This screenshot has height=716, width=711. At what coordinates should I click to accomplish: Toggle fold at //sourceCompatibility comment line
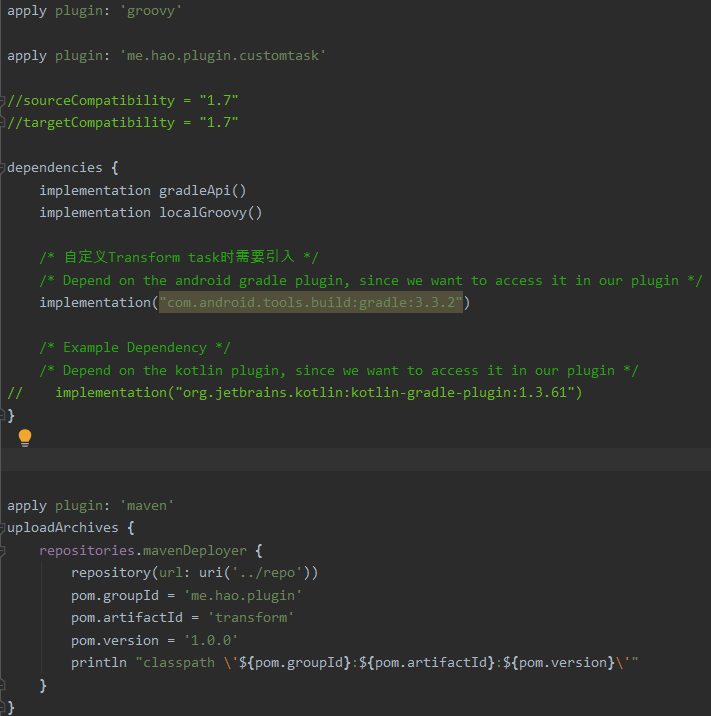(x=2, y=100)
